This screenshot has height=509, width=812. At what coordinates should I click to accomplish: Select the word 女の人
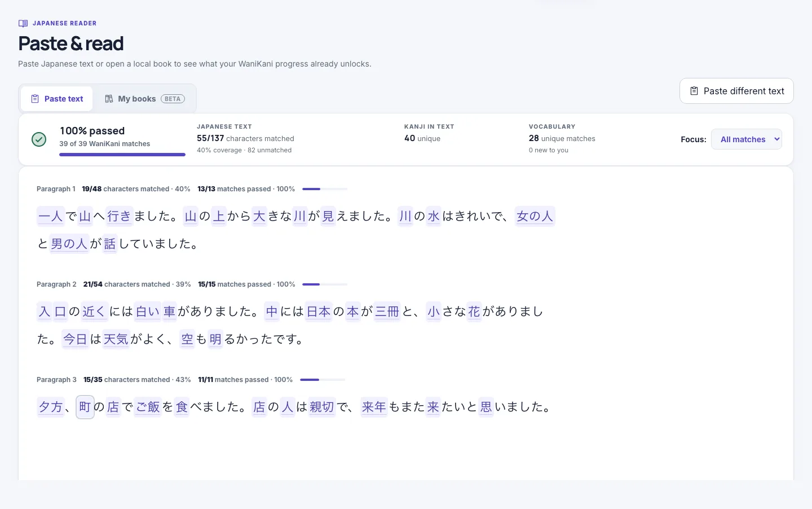pos(535,216)
